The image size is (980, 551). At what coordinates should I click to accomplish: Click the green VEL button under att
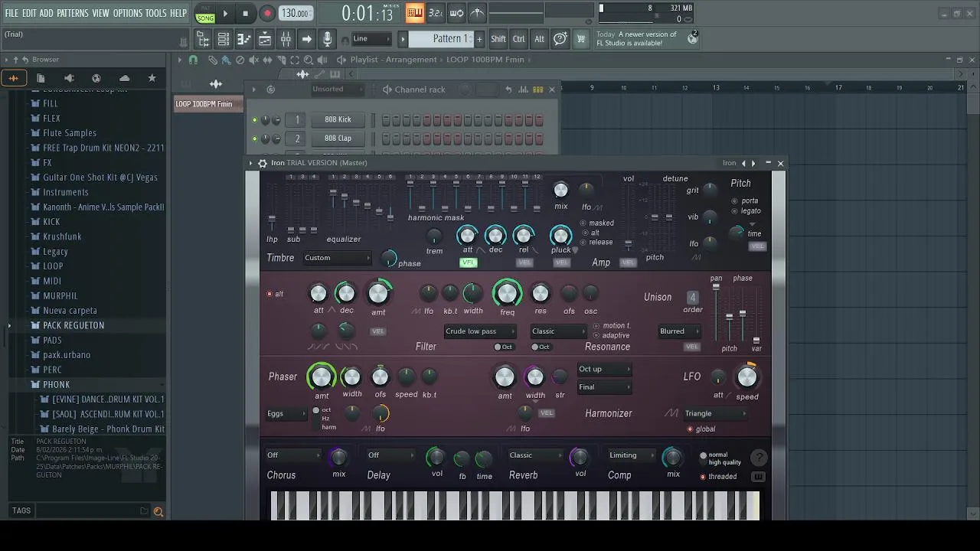(x=468, y=262)
